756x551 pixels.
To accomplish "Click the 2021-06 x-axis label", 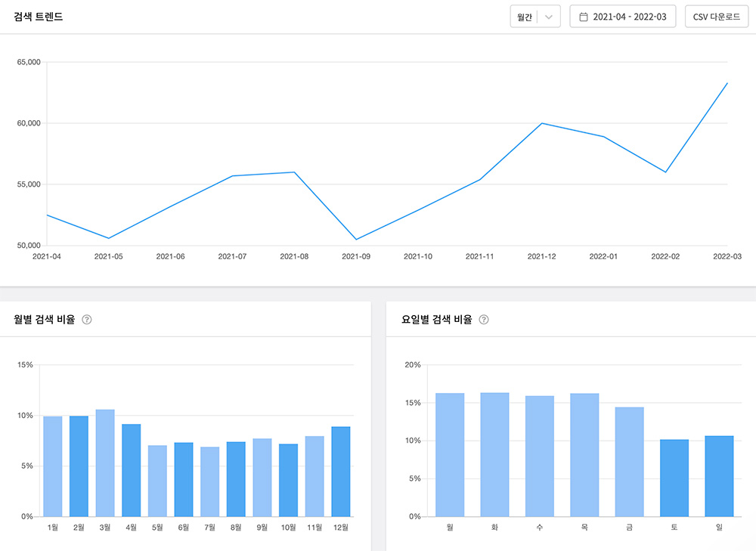I will pyautogui.click(x=171, y=256).
